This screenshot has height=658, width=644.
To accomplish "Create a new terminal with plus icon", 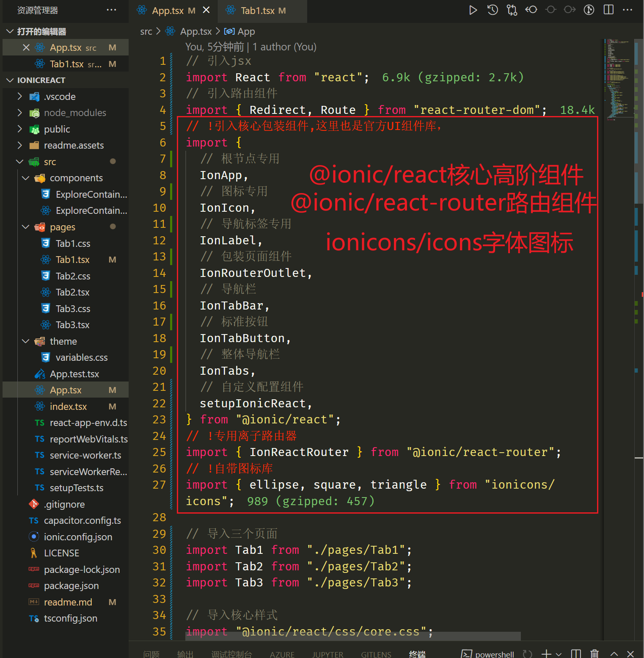I will [x=546, y=654].
